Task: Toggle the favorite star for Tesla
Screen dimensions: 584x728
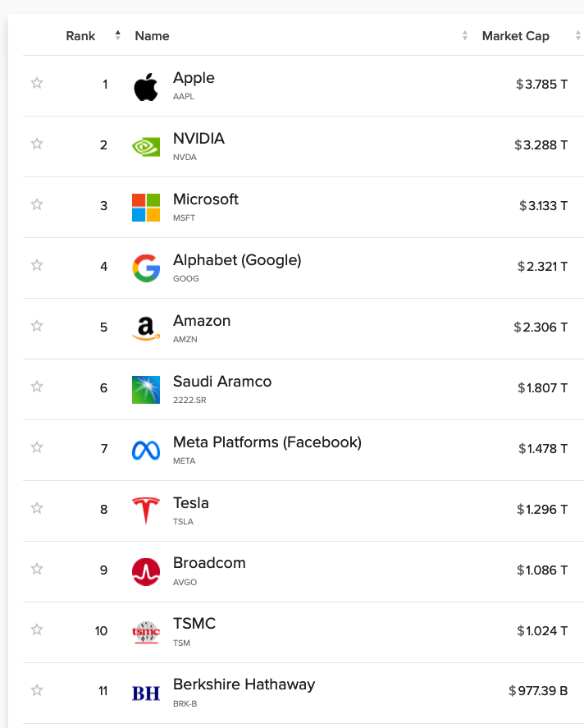Action: click(x=37, y=508)
